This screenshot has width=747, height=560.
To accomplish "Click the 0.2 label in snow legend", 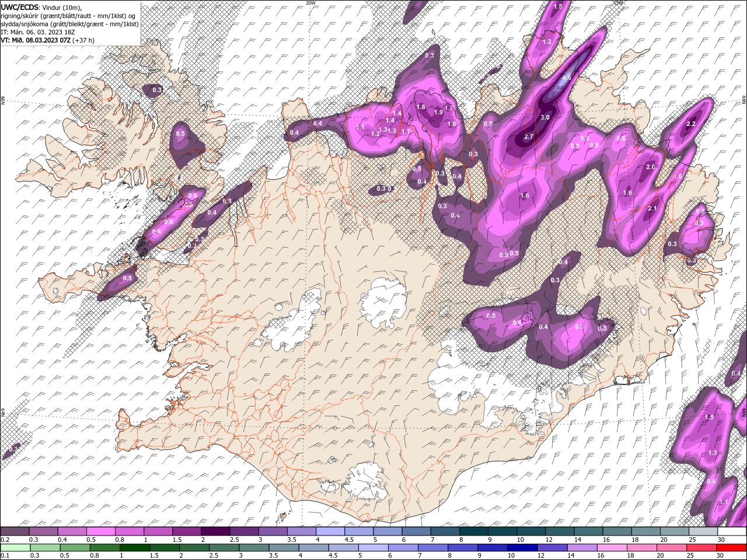I will coord(5,540).
